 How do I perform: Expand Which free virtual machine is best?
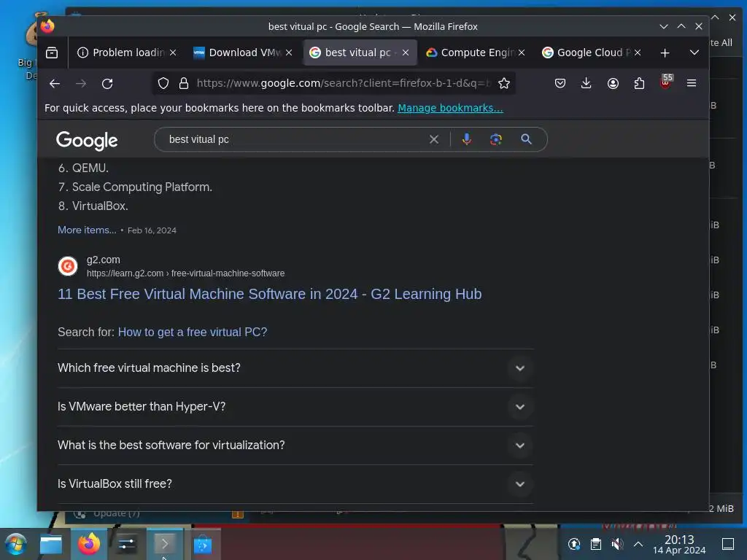click(x=295, y=368)
